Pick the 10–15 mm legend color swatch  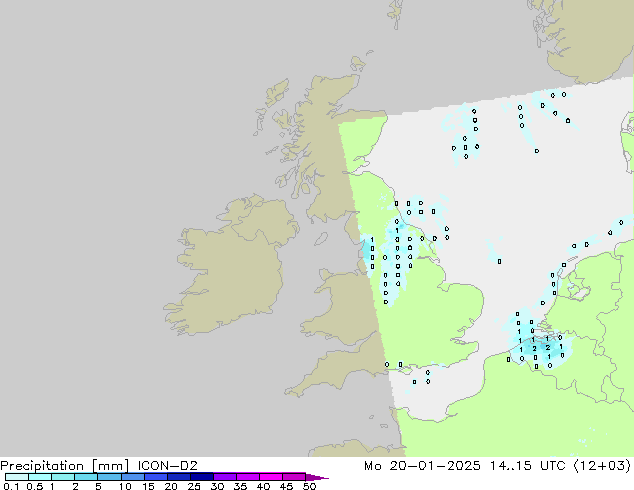[132, 477]
